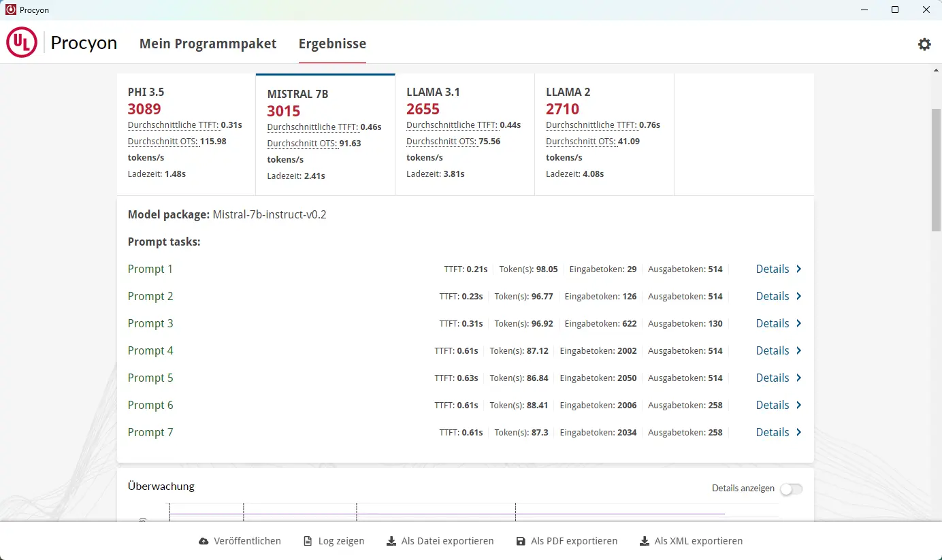Click the Als XML exportieren download icon

click(x=644, y=542)
